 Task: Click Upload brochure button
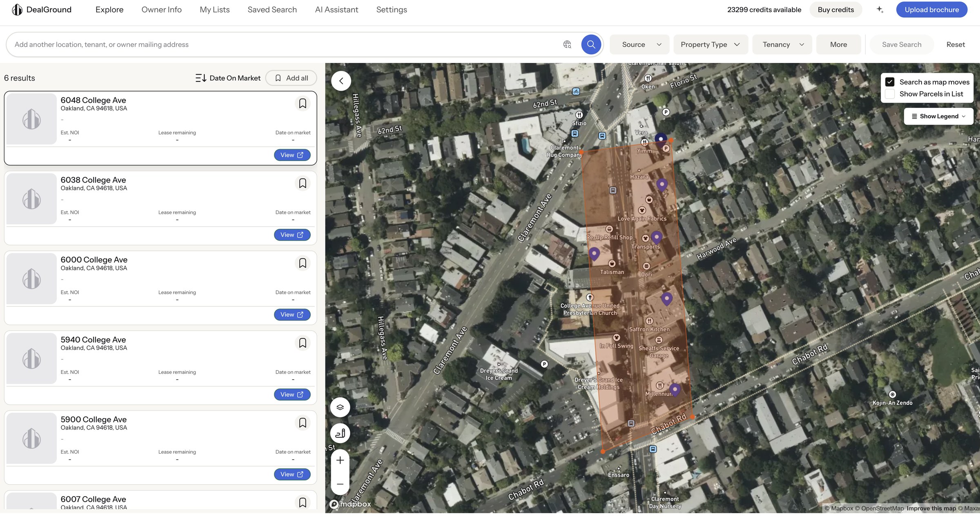pyautogui.click(x=931, y=9)
